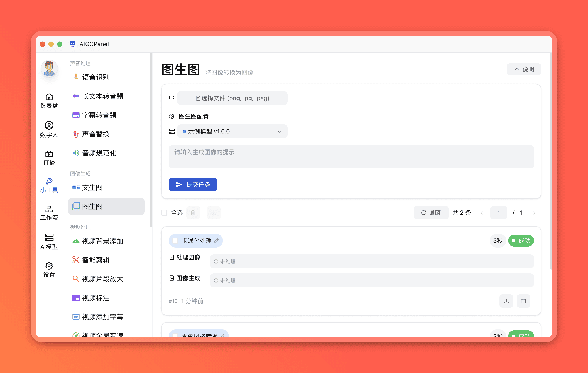
Task: Select 图生图 in the sidebar
Action: point(106,206)
